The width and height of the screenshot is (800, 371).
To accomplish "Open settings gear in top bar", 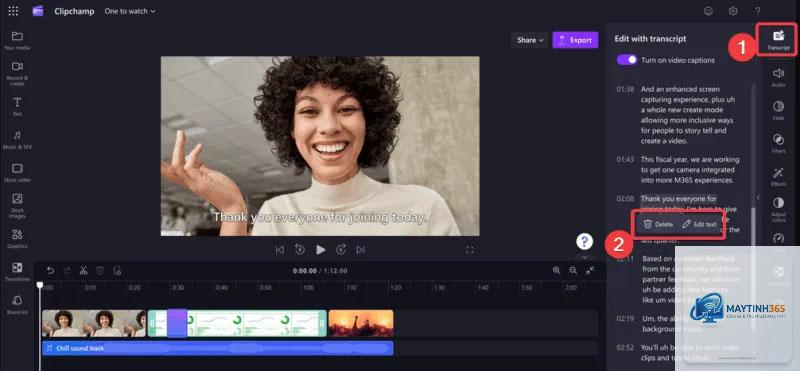I will 733,11.
